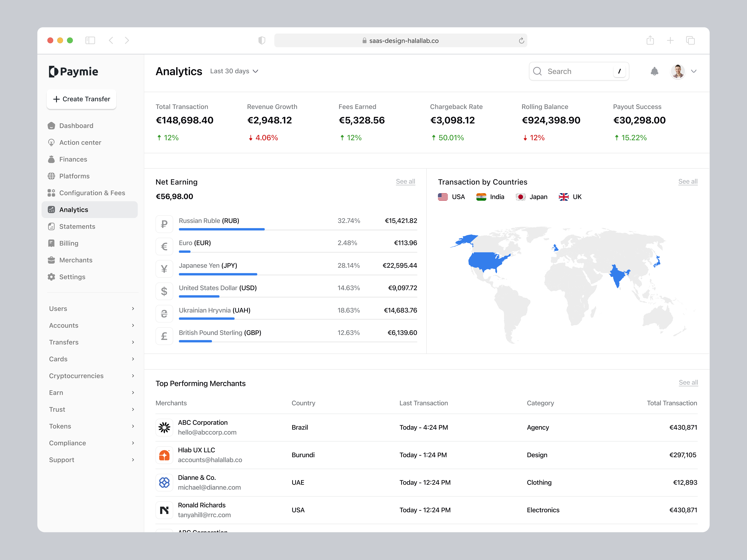Reload page with refresh icon
This screenshot has height=560, width=747.
point(521,40)
